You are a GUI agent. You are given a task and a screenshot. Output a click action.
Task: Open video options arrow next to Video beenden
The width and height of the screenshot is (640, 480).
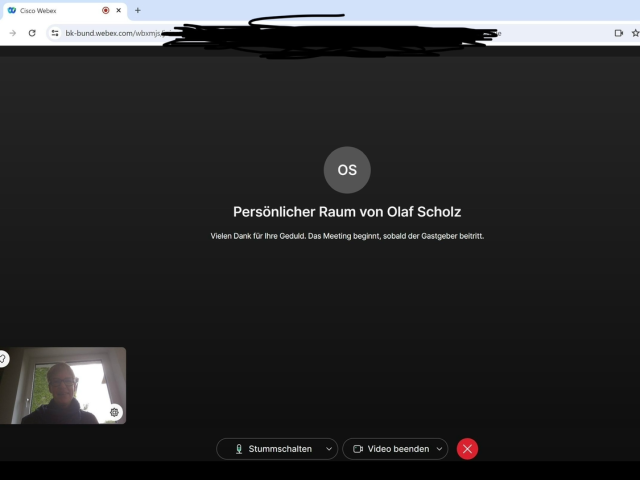pos(439,449)
